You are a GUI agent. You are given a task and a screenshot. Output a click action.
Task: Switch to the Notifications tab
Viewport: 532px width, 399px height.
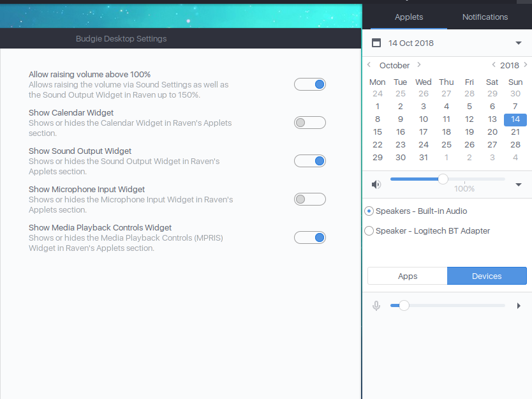point(485,17)
